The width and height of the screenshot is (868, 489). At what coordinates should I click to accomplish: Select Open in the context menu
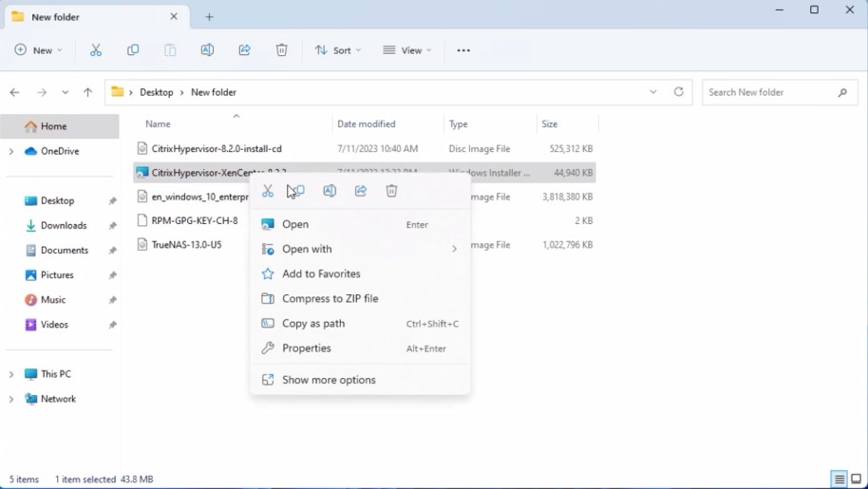360,224
